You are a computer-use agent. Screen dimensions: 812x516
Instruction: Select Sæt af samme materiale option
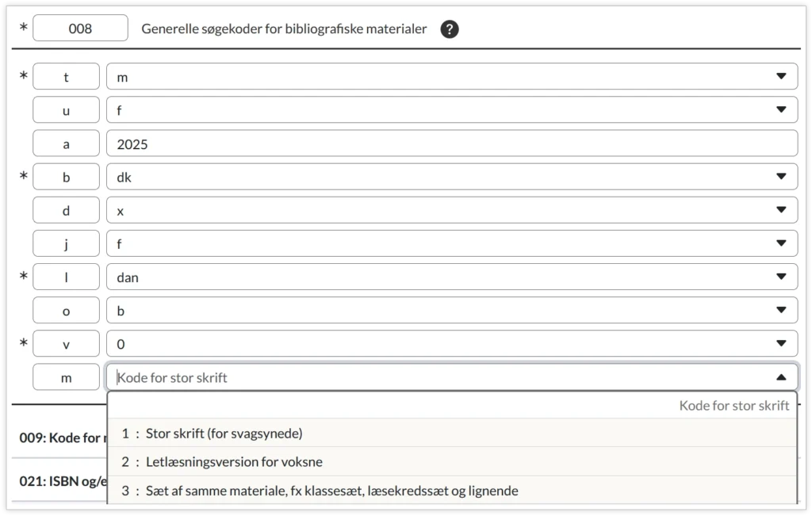click(x=331, y=491)
